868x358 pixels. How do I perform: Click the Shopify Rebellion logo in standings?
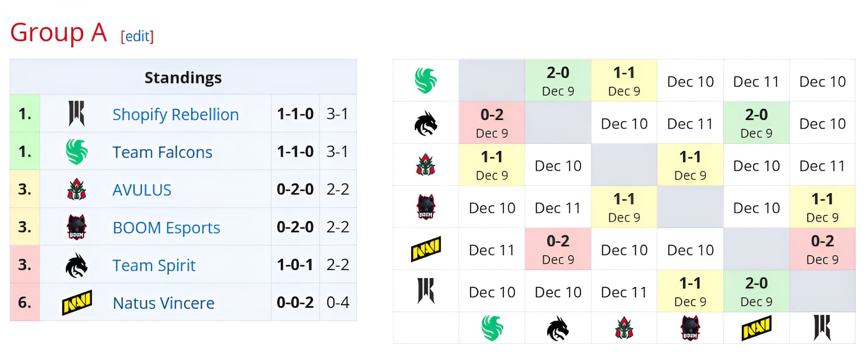78,114
